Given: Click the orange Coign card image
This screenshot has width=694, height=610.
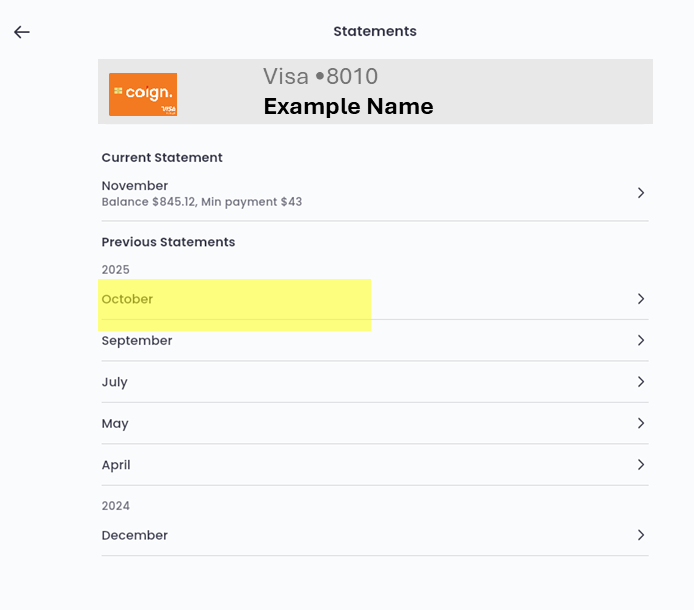Looking at the screenshot, I should tap(143, 94).
